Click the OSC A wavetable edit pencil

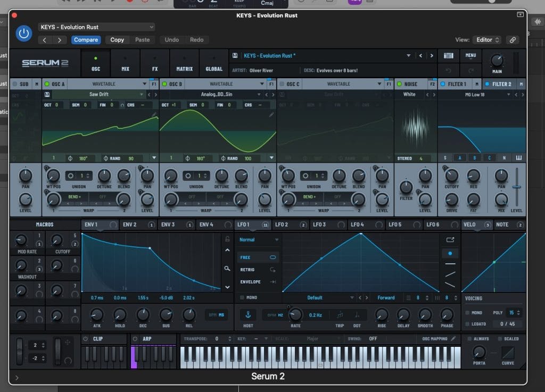pyautogui.click(x=154, y=114)
